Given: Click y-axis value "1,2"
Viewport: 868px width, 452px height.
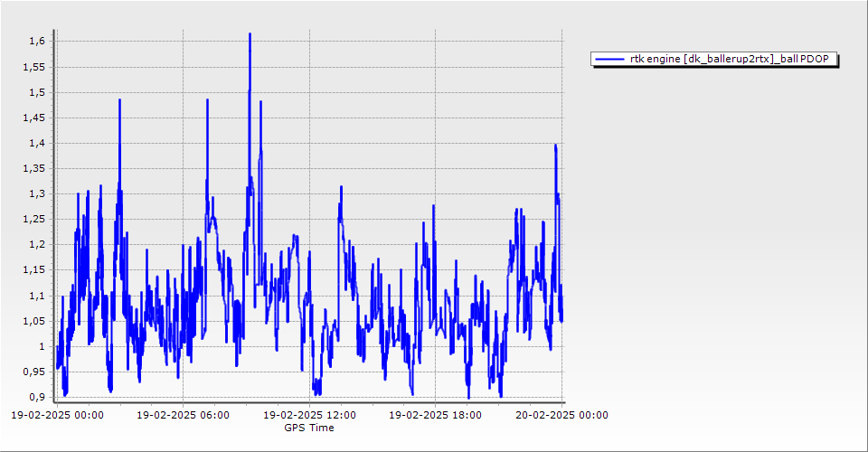Looking at the screenshot, I should pyautogui.click(x=38, y=245).
